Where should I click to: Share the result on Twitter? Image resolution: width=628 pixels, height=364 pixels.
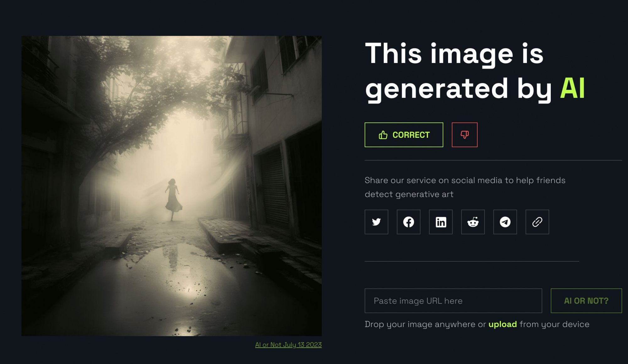pos(376,222)
